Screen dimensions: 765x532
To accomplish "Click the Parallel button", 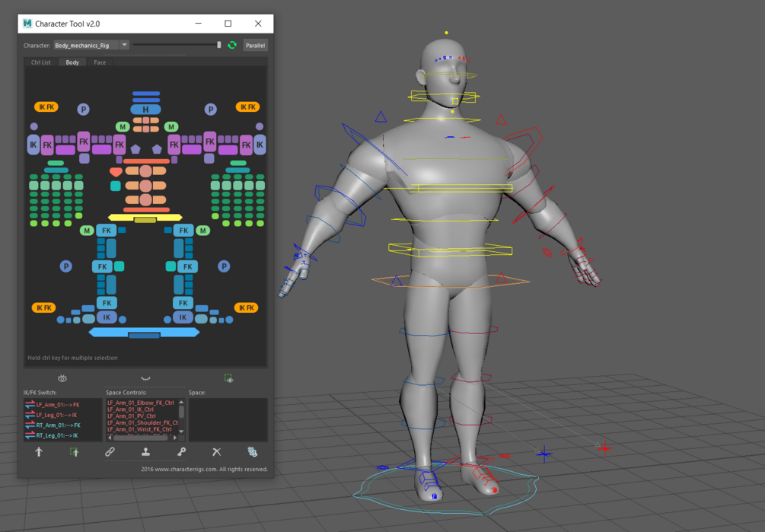I will click(x=255, y=46).
